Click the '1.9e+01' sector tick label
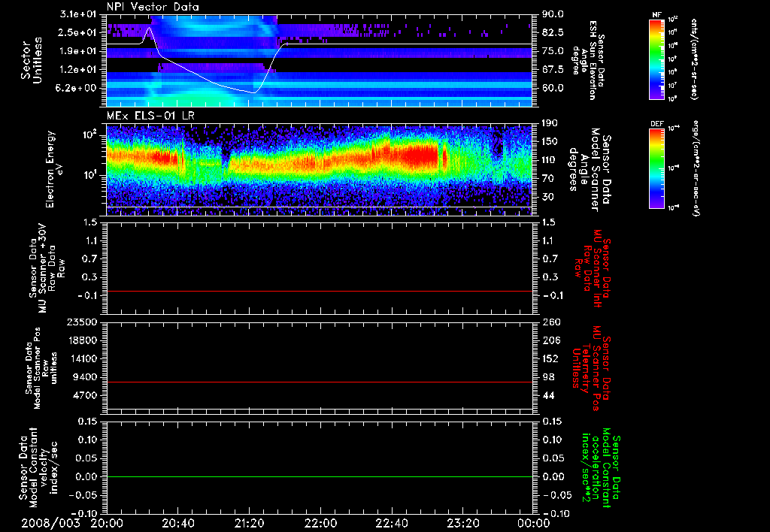Screen dimensions: 770x532 click(x=78, y=51)
